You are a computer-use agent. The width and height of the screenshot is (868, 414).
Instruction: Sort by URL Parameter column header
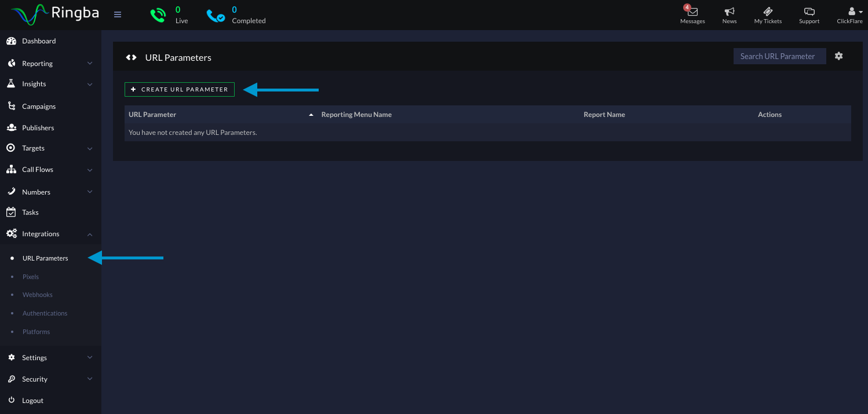tap(152, 115)
